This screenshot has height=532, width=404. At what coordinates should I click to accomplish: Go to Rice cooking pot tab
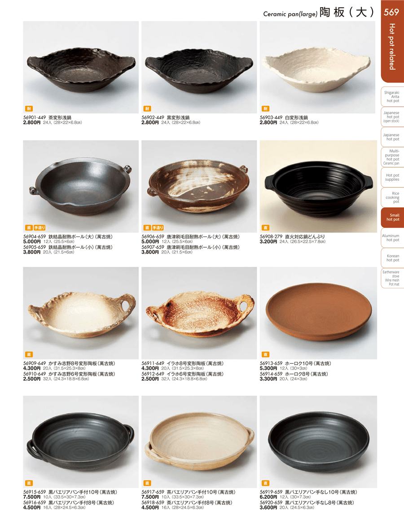tap(392, 197)
